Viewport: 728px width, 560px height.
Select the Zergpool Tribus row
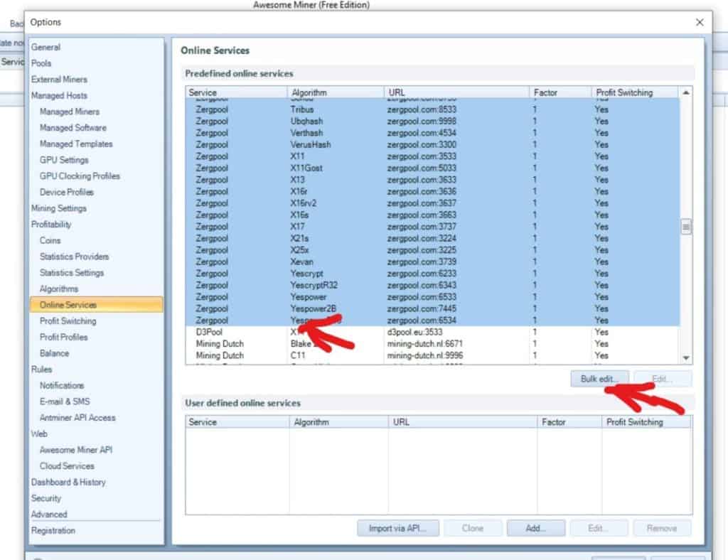click(x=432, y=109)
